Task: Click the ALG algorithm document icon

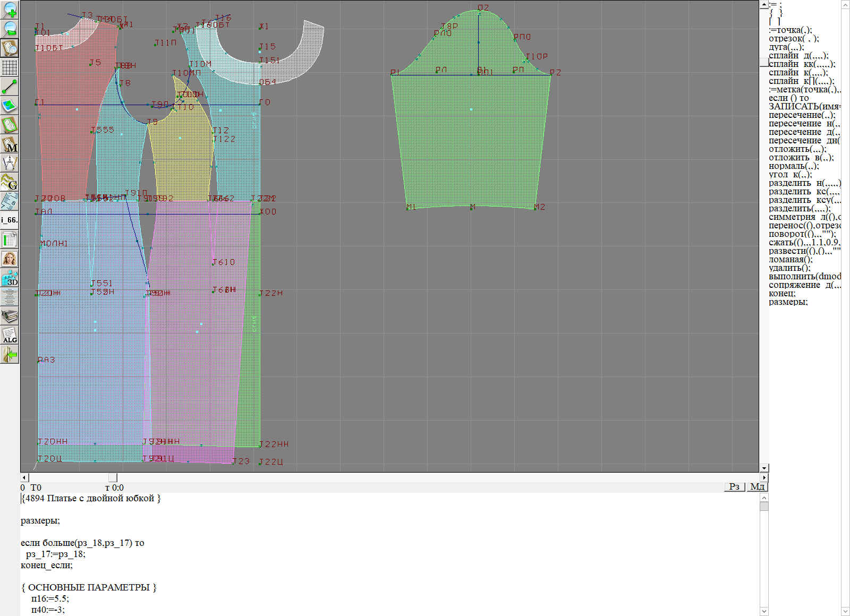Action: pos(10,335)
